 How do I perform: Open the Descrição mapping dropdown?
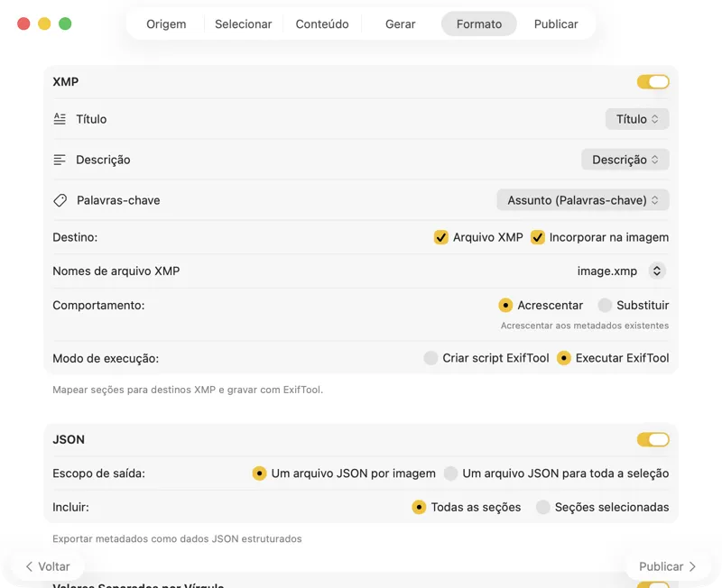pyautogui.click(x=625, y=159)
